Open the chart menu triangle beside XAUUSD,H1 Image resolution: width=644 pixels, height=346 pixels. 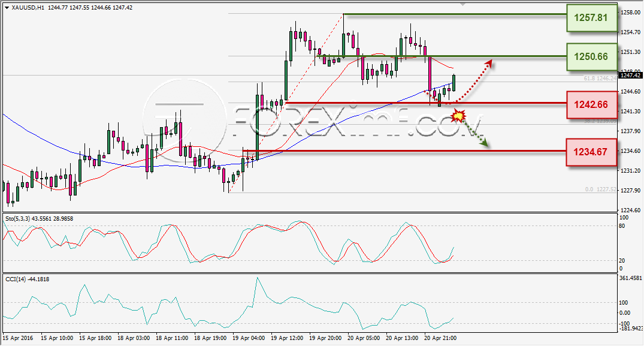coord(7,8)
